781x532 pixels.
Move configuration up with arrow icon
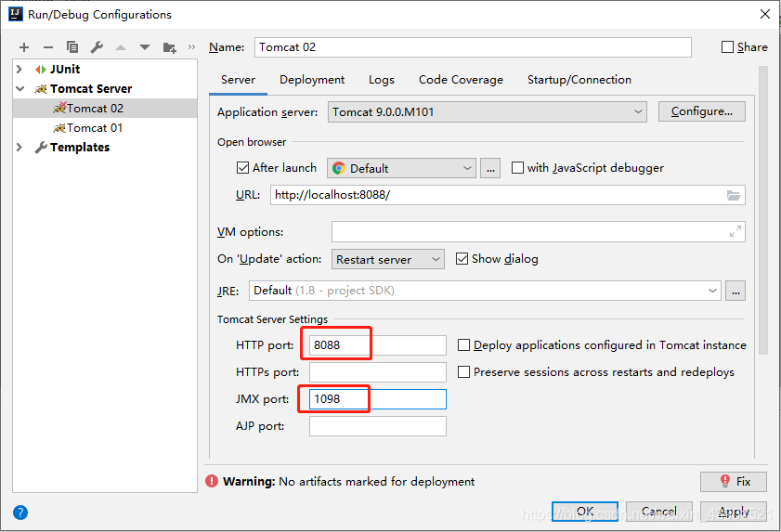point(121,47)
